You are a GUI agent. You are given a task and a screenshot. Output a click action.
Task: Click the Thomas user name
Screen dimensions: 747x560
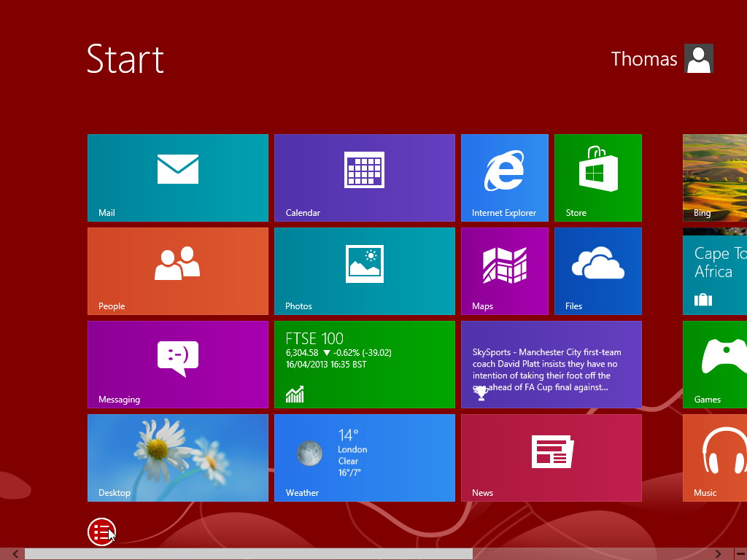click(644, 59)
